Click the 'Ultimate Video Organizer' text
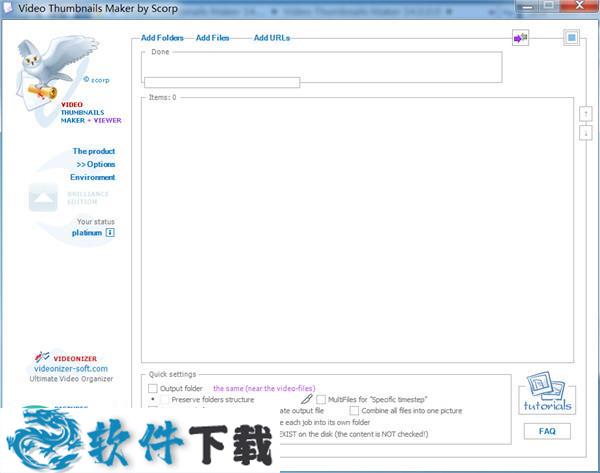The image size is (600, 473). point(71,379)
